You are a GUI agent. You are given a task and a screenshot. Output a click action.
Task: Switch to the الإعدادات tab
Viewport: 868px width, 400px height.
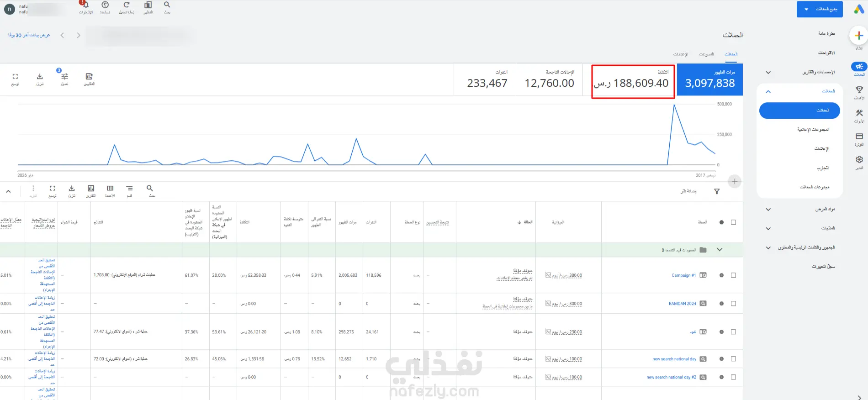tap(681, 54)
